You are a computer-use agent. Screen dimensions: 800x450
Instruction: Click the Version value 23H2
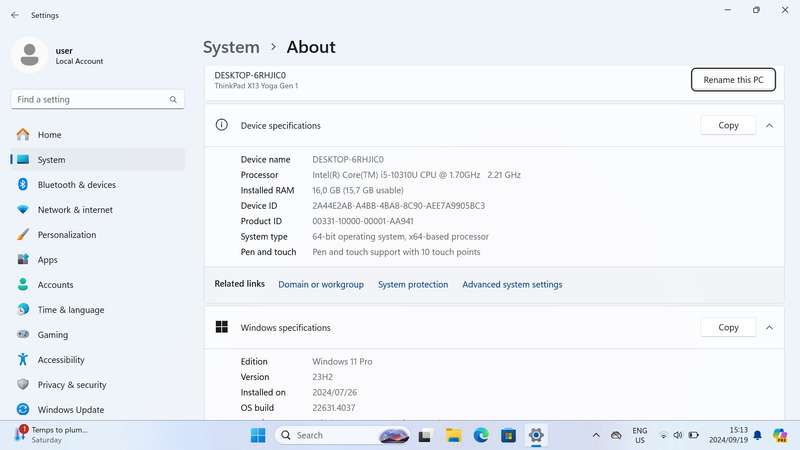click(x=322, y=377)
